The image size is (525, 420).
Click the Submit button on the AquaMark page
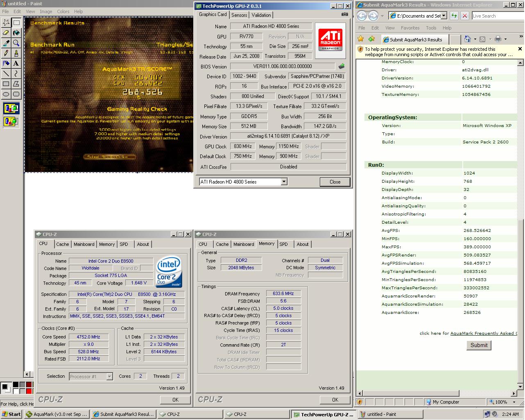pos(479,345)
